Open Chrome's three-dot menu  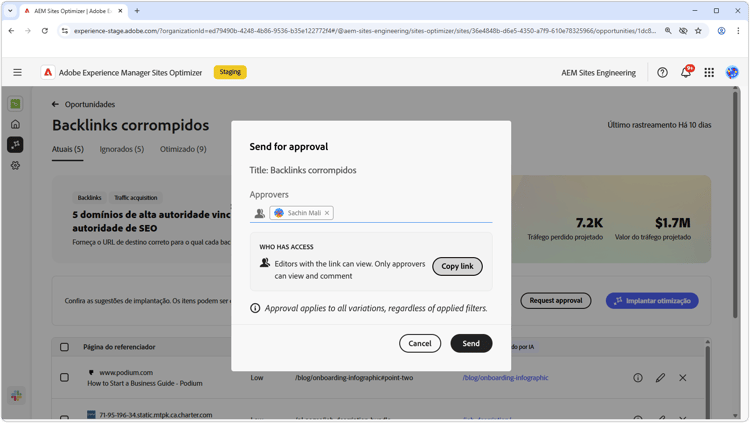[738, 31]
